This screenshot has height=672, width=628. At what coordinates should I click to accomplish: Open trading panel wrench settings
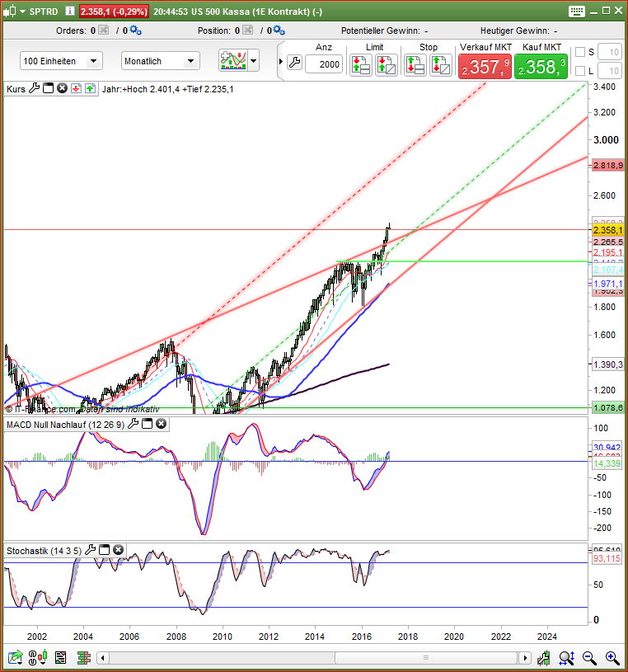click(x=295, y=63)
